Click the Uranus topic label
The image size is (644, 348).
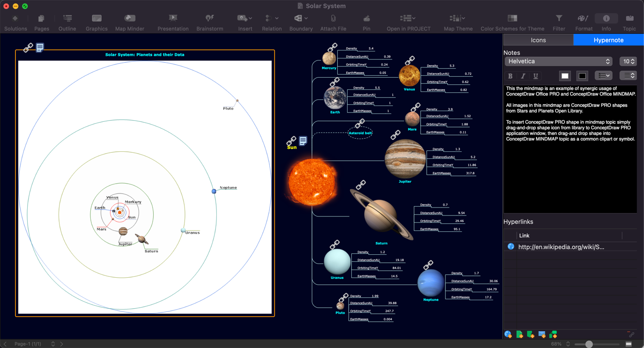tap(337, 278)
